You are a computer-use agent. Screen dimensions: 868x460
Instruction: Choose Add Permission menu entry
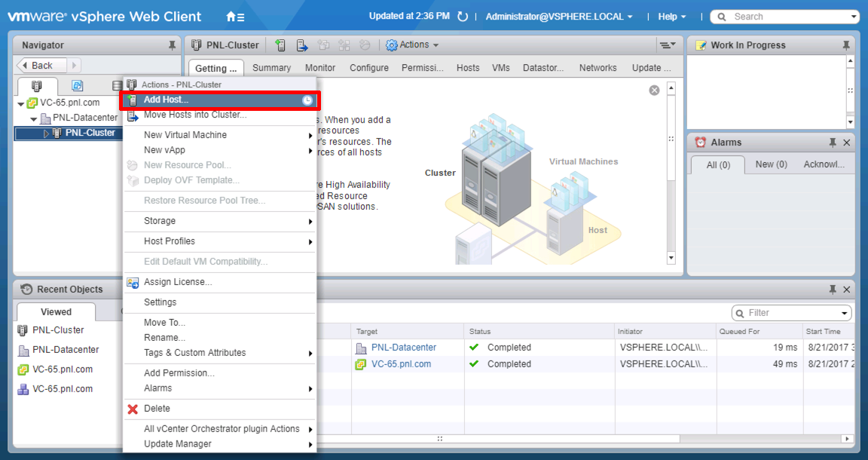[x=219, y=373]
